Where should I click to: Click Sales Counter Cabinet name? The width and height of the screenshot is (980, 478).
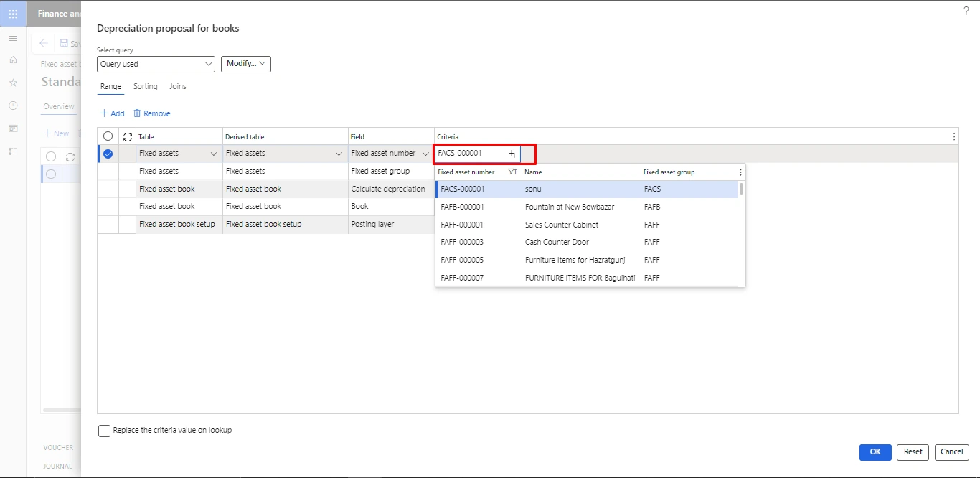[562, 225]
